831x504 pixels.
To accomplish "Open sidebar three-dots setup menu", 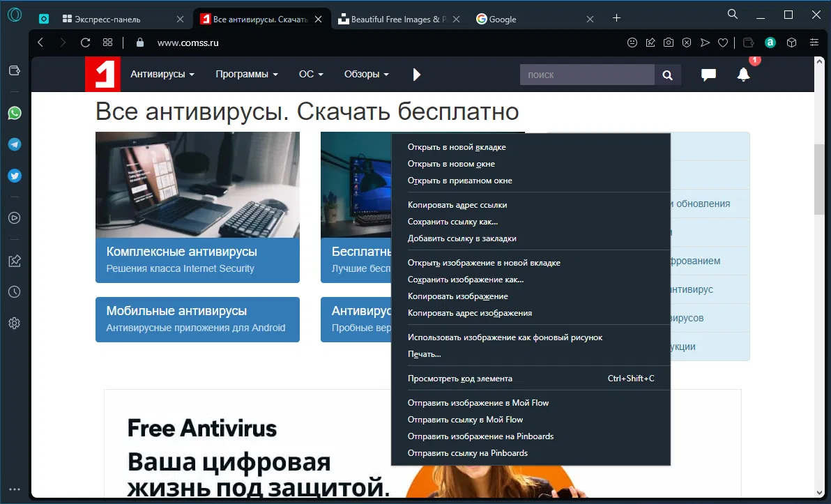I will (x=15, y=489).
